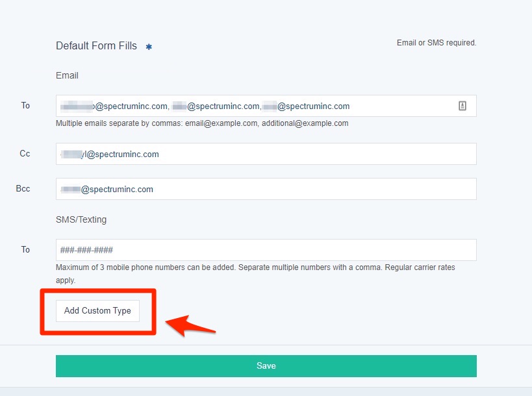Click the multiple emails helper text
Image resolution: width=532 pixels, height=396 pixels.
coord(202,123)
